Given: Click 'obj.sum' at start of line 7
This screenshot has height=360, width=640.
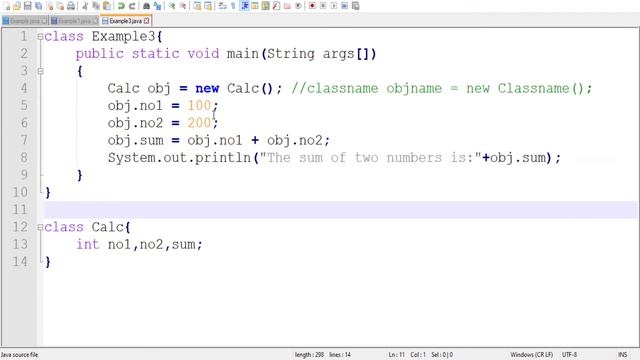Looking at the screenshot, I should (136, 140).
